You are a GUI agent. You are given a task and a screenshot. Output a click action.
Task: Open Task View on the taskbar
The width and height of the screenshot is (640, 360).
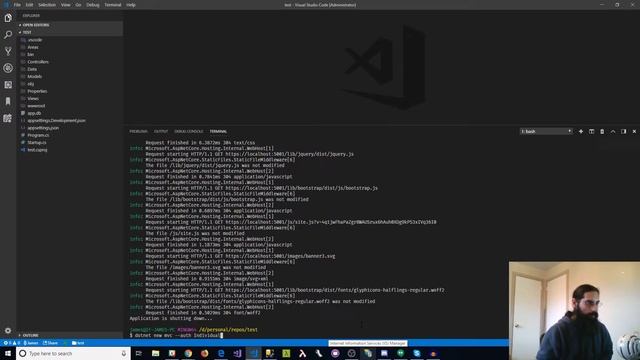[139, 353]
